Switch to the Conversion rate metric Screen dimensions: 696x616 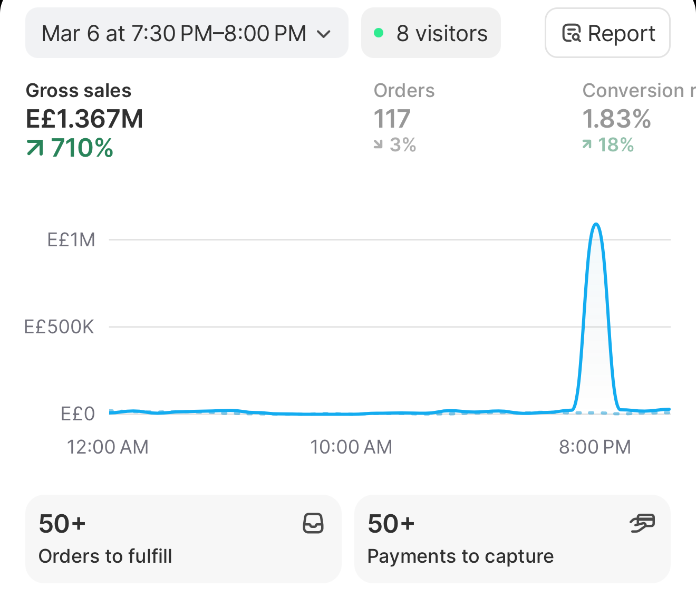coord(639,118)
